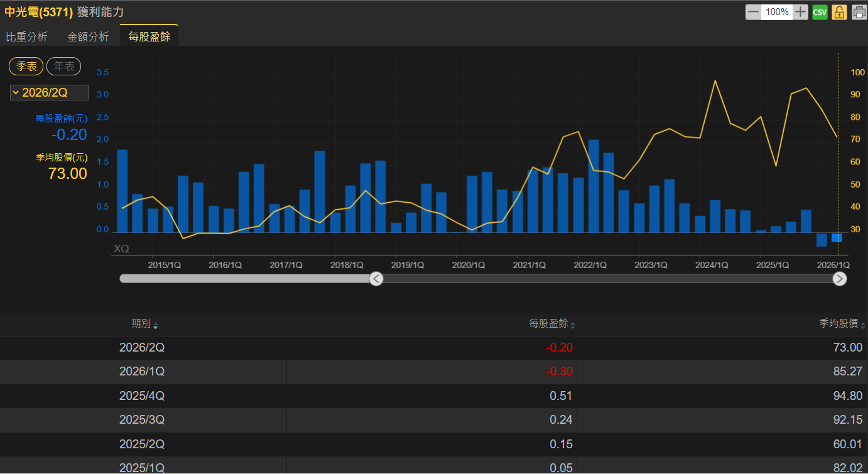Click the 季均股價 column header text
The width and height of the screenshot is (868, 474).
point(839,324)
